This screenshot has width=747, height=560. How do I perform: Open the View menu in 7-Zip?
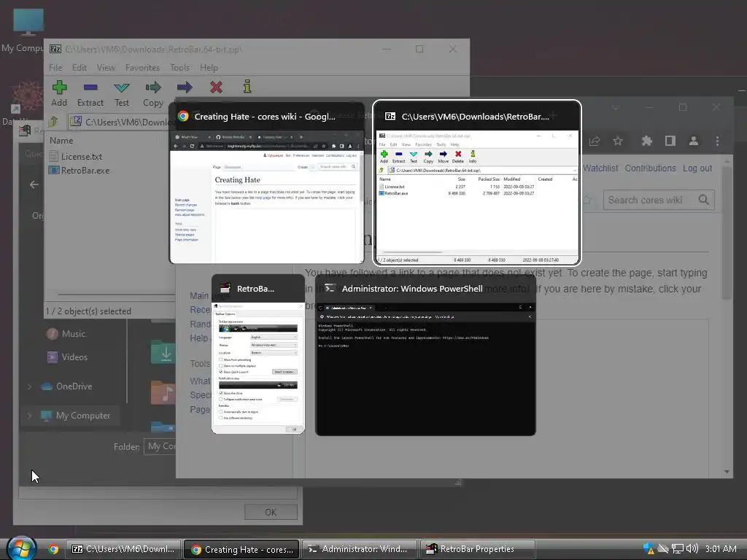pos(106,68)
